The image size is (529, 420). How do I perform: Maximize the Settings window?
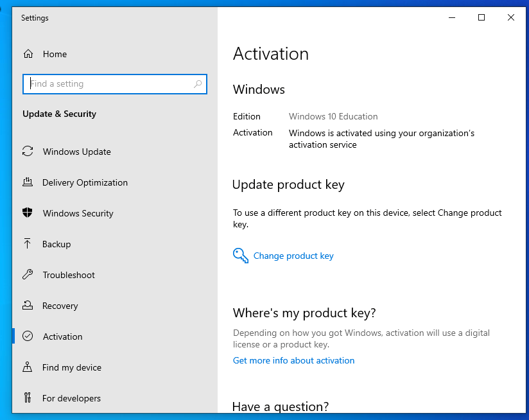pyautogui.click(x=481, y=17)
